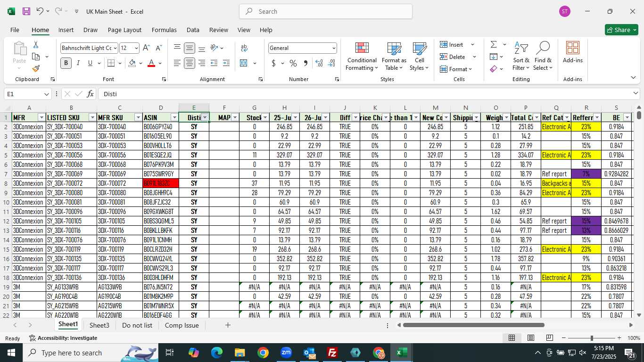The width and height of the screenshot is (644, 362).
Task: Click Fill Color paint bucket swatch
Action: [x=132, y=63]
